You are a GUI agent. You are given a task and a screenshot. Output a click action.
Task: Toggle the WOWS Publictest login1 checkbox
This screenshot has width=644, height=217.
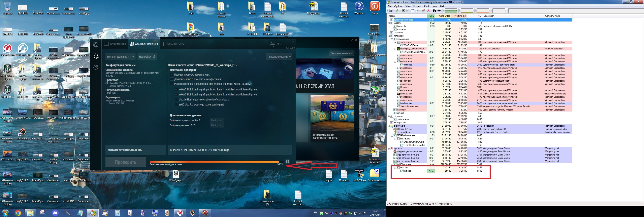pyautogui.click(x=176, y=89)
